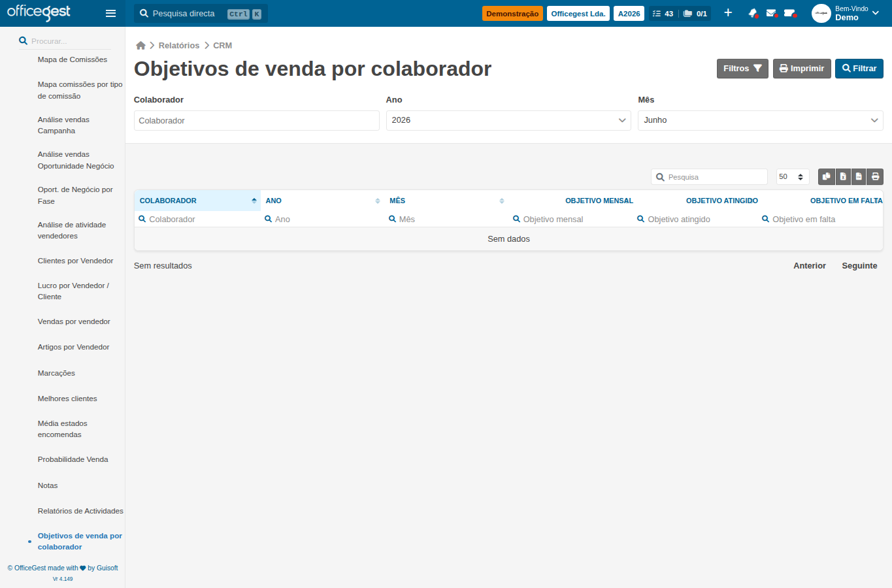The image size is (892, 588).
Task: Click the Officegest Lda. company button
Action: pyautogui.click(x=578, y=14)
